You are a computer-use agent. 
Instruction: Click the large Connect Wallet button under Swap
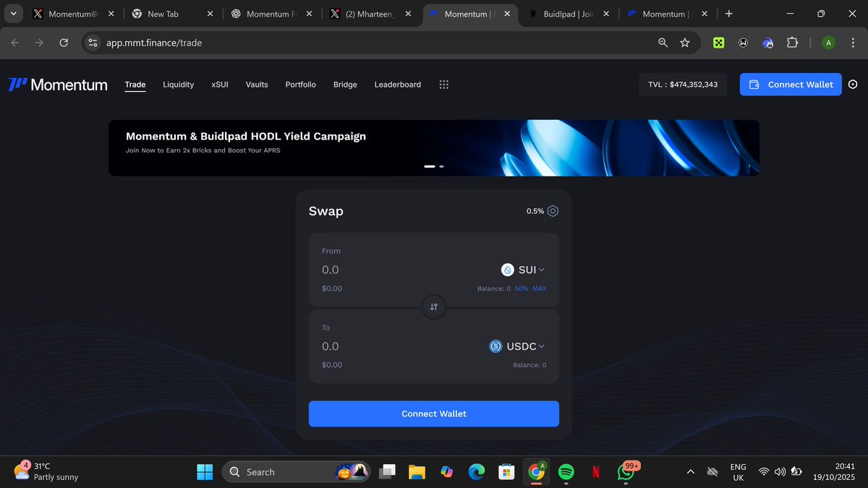click(x=434, y=414)
